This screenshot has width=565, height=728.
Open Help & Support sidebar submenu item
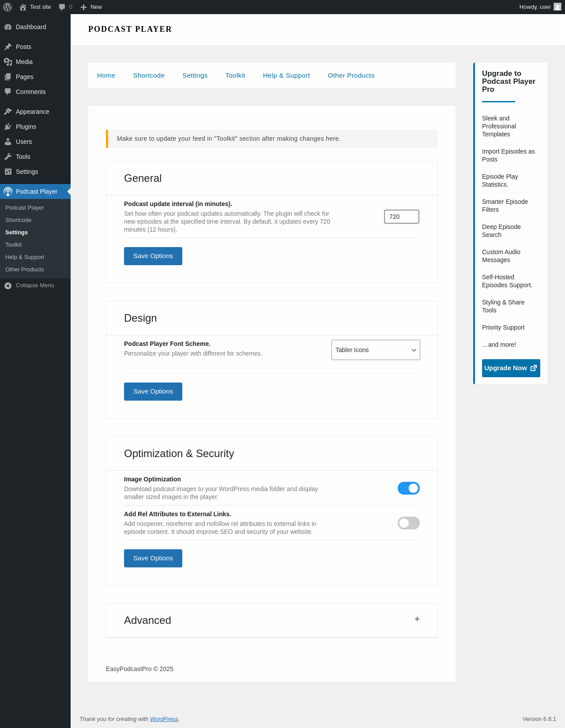25,257
